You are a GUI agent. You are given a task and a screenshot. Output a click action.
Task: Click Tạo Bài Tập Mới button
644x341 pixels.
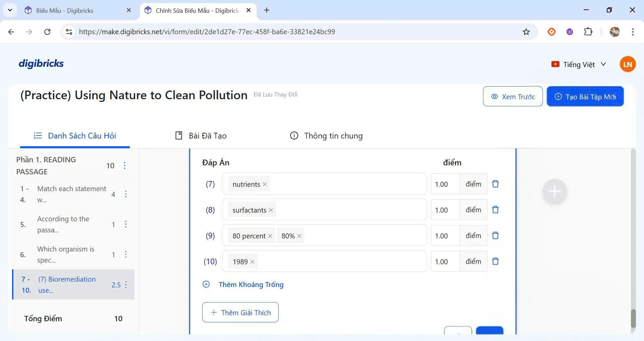click(585, 97)
